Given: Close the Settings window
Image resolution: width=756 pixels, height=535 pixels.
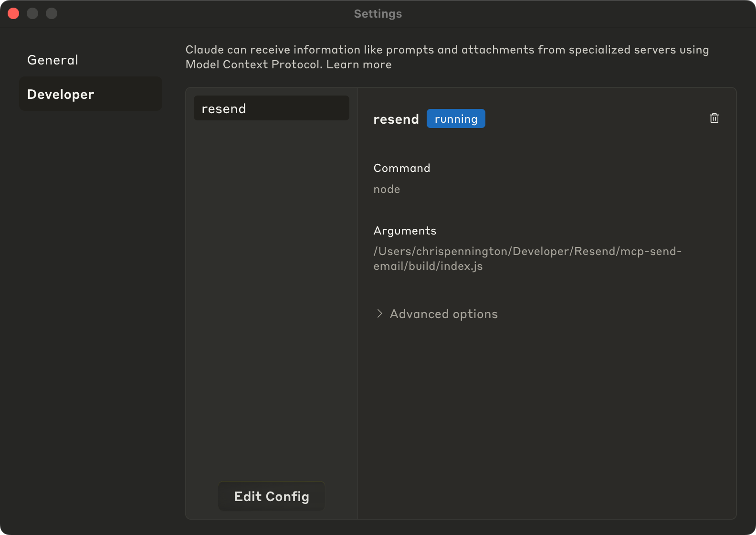Looking at the screenshot, I should pyautogui.click(x=13, y=13).
